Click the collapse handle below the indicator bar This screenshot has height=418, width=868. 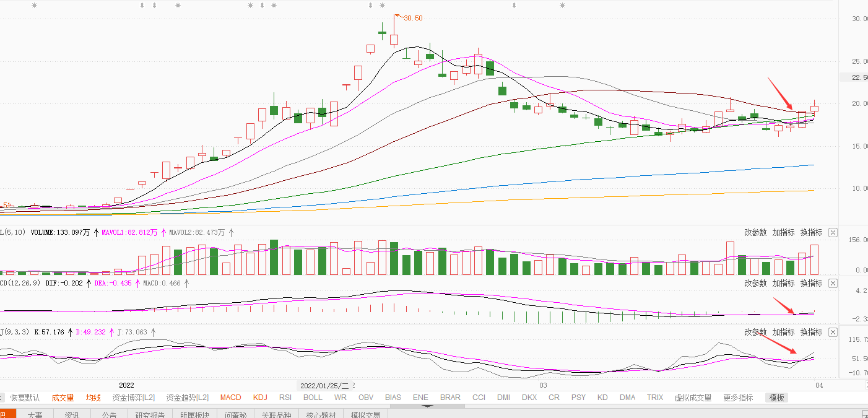(427, 406)
